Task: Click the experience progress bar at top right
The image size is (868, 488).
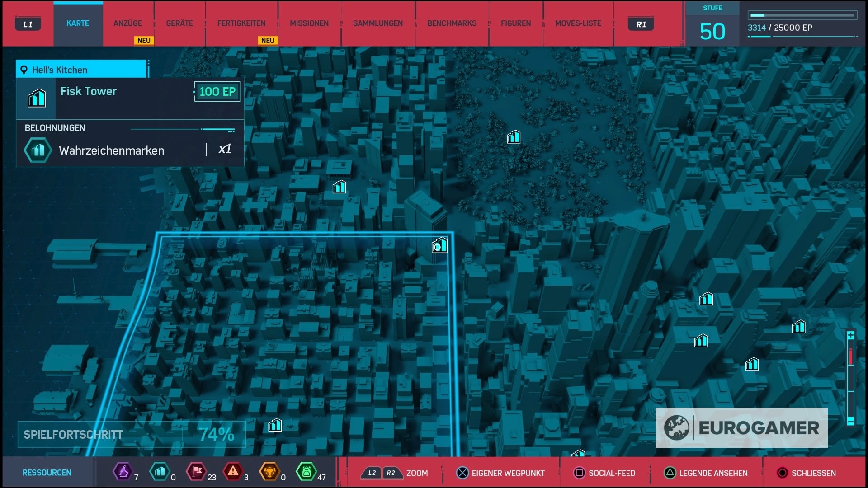Action: 802,15
